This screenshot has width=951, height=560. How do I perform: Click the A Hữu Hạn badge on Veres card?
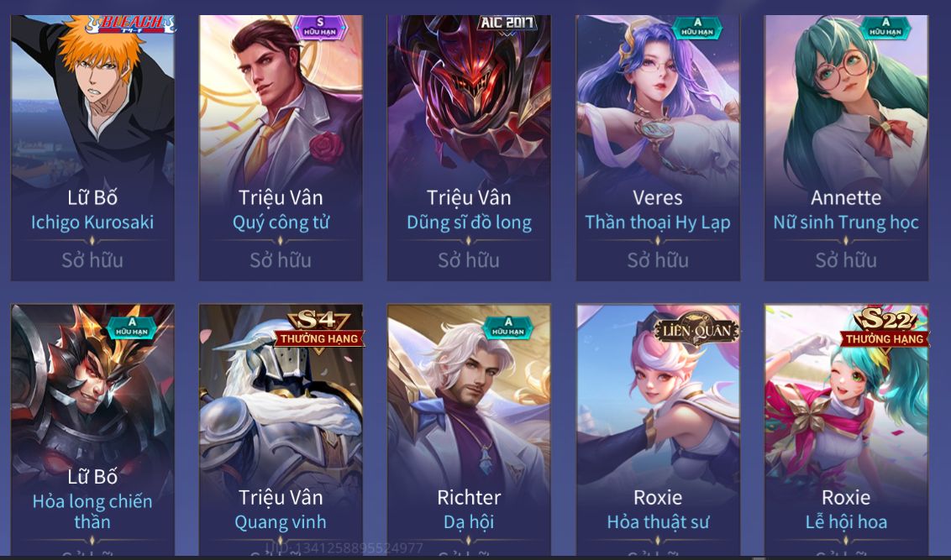(697, 27)
